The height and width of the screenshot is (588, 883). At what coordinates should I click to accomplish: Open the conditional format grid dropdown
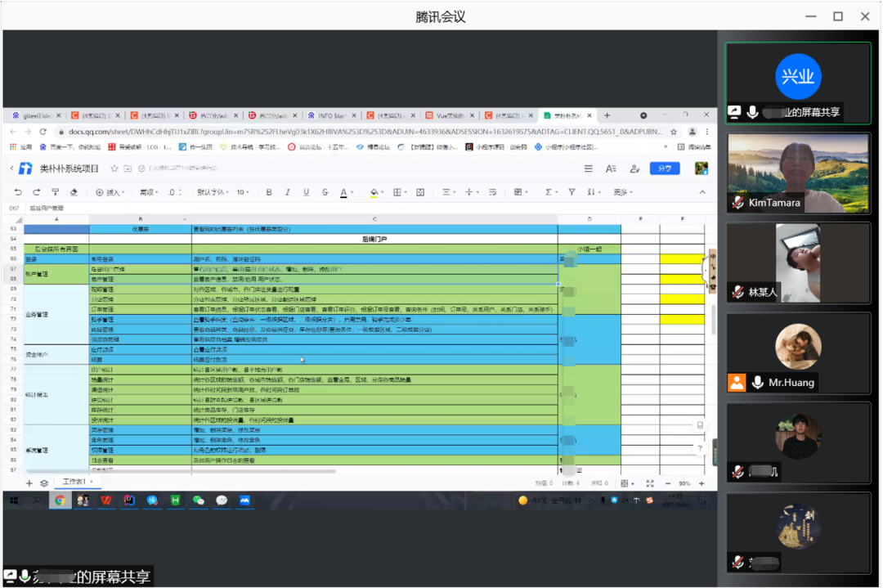coord(520,192)
